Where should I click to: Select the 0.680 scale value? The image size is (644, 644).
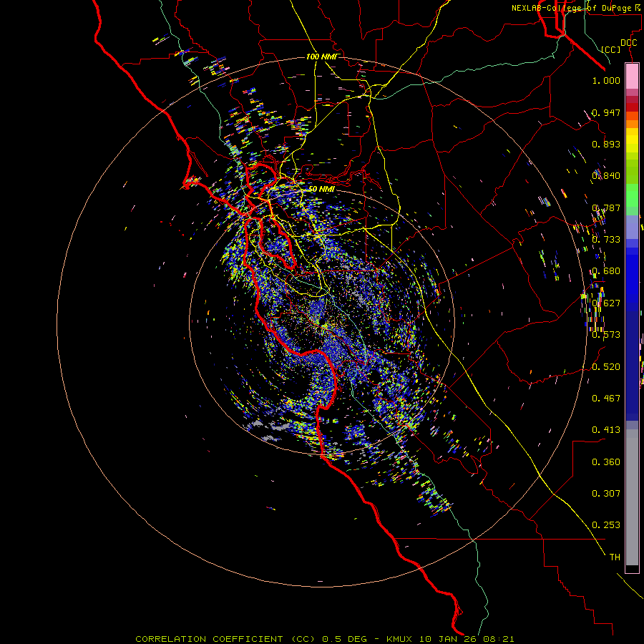pos(606,271)
